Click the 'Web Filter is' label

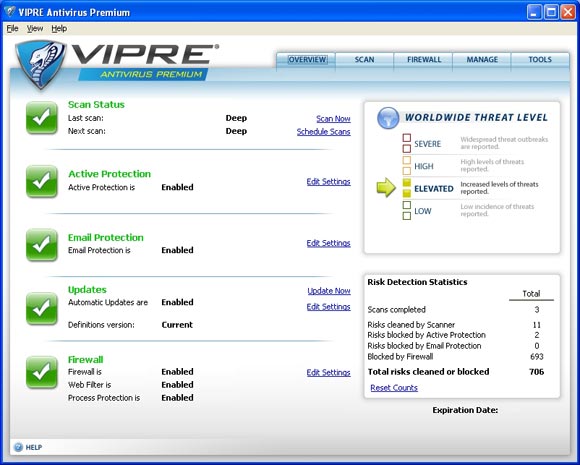click(90, 385)
